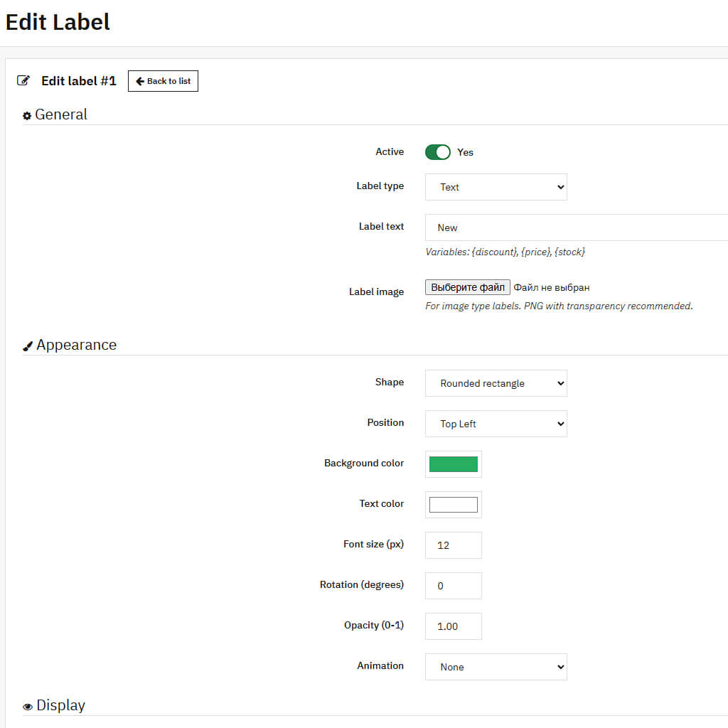Open the Label type dropdown
Screen dimensions: 728x728
point(496,187)
